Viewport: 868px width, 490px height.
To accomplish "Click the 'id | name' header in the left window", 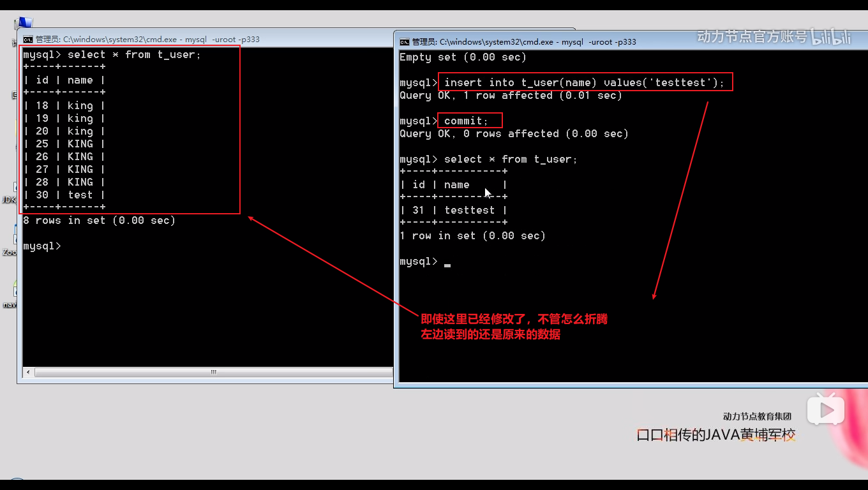I will 64,80.
